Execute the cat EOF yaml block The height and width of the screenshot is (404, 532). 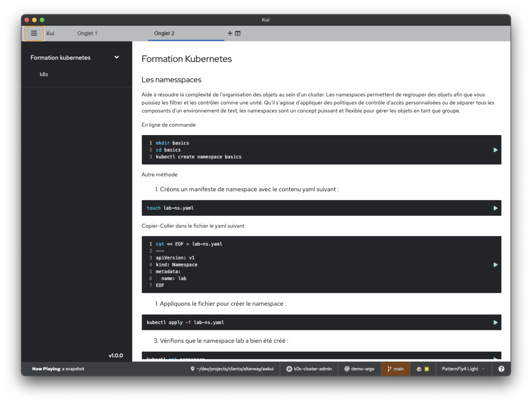click(x=495, y=265)
